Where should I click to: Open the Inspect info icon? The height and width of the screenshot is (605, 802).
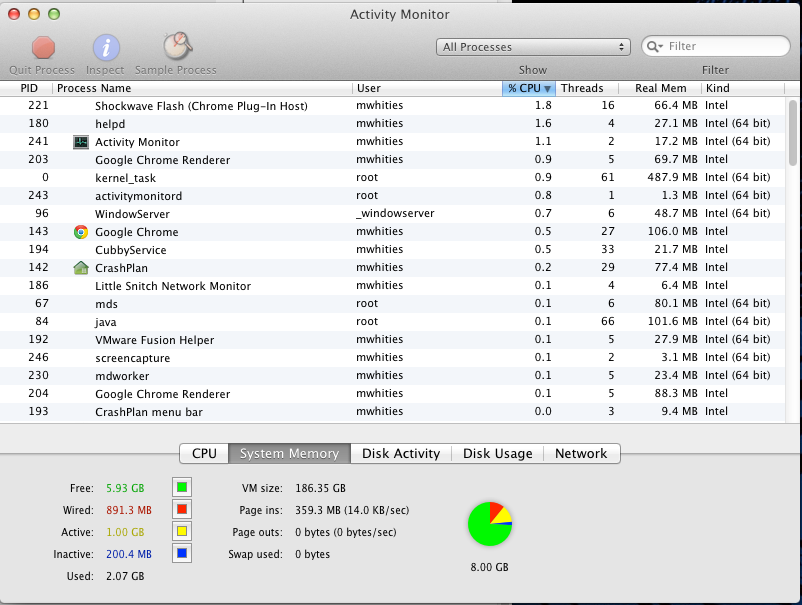pos(106,48)
